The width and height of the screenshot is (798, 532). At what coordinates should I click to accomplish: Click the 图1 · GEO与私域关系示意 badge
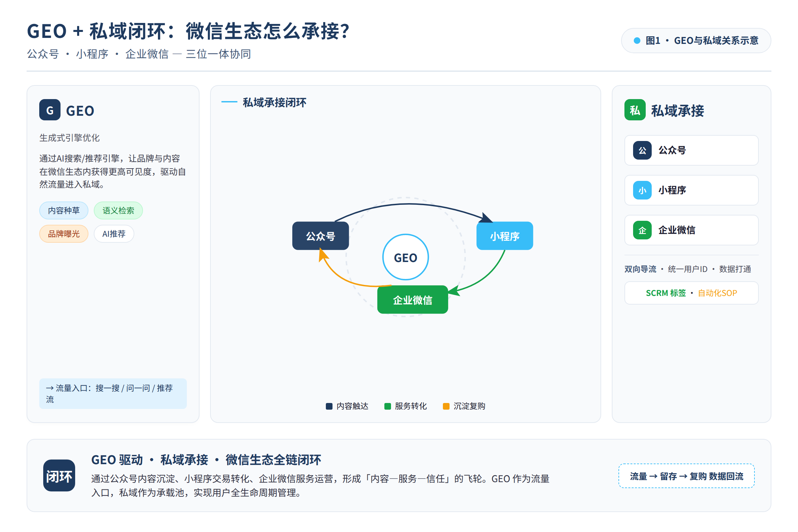click(x=696, y=41)
